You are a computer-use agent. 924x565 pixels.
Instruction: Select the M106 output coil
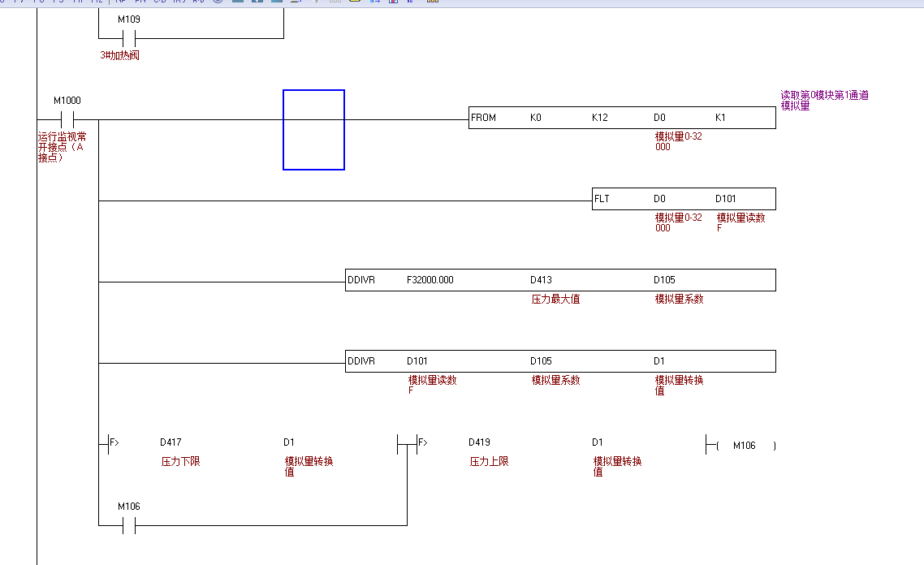pyautogui.click(x=742, y=445)
